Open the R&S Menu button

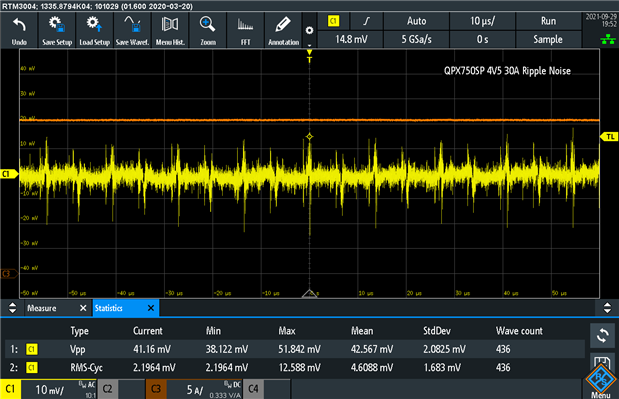(601, 381)
